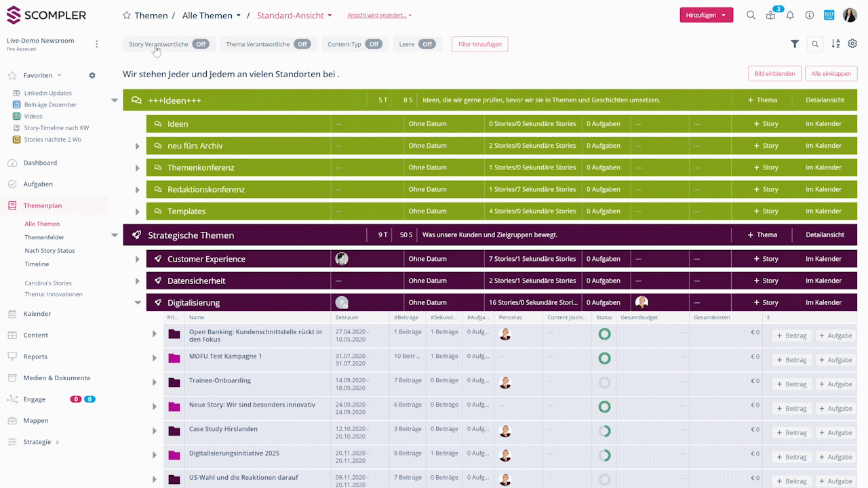Open user profile avatar in top right
Viewport: 868px width, 488px height.
(850, 15)
